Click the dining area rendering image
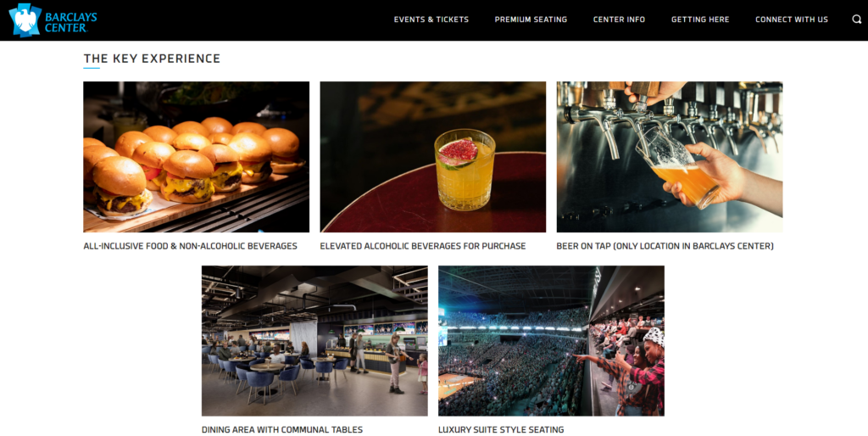The image size is (868, 436). tap(314, 341)
